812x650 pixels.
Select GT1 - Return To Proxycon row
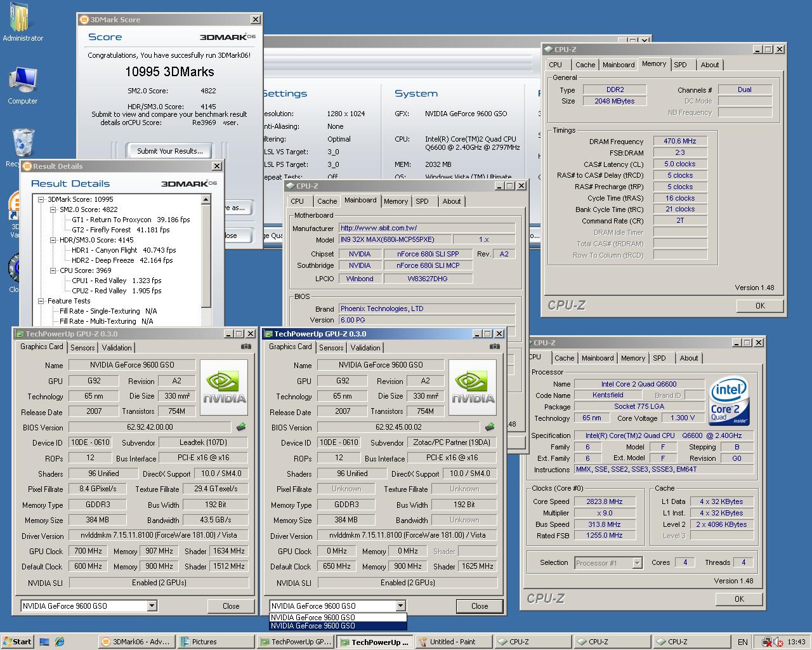pos(131,220)
